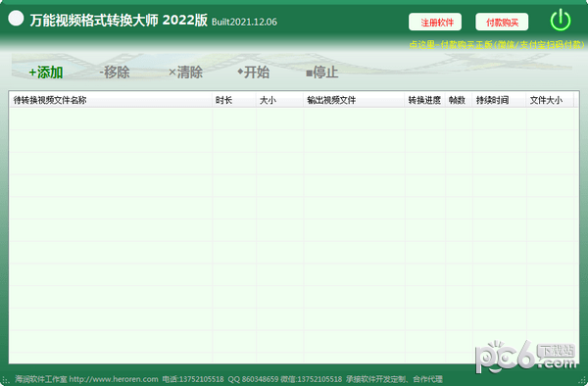The image size is (588, 386).
Task: Select the 输出视频文件 column header
Action: (354, 100)
